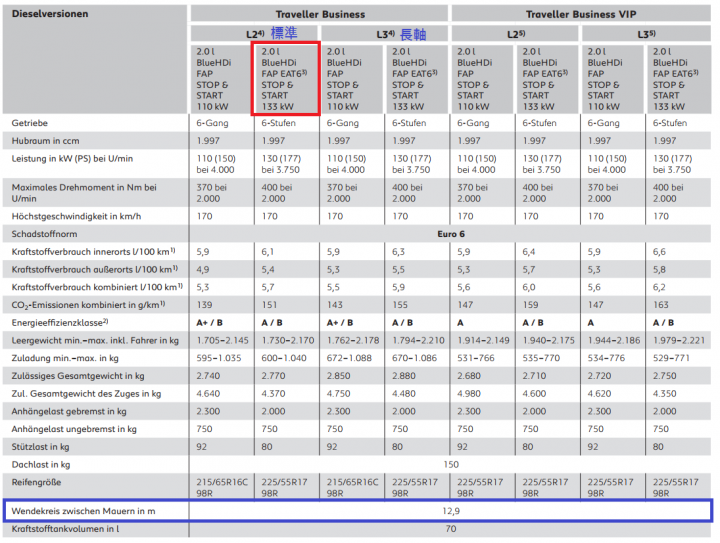This screenshot has height=543, width=720.
Task: Select the Energieeffizienzklasse row label
Action: tap(60, 323)
